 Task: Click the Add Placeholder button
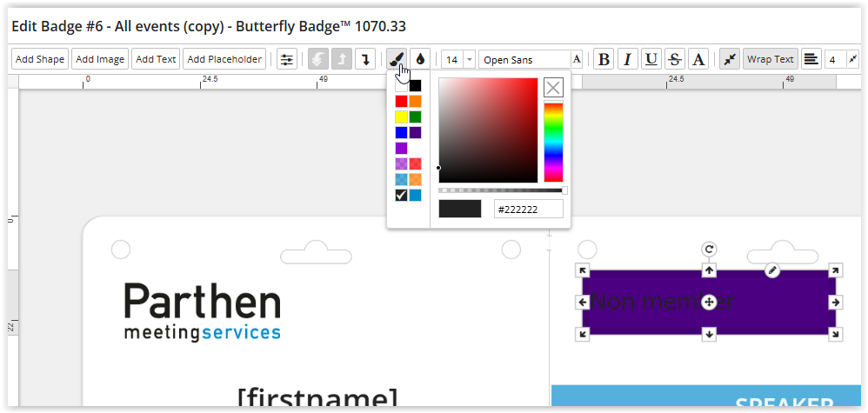(224, 59)
